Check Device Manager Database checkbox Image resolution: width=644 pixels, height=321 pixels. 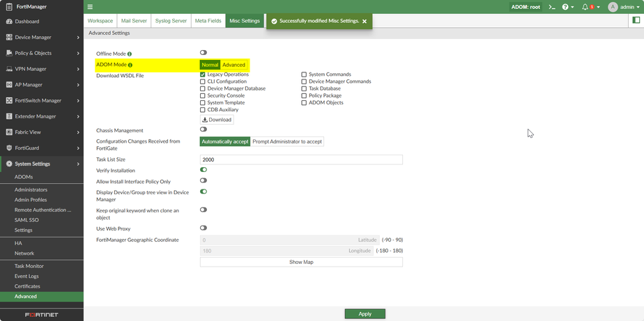click(x=203, y=88)
